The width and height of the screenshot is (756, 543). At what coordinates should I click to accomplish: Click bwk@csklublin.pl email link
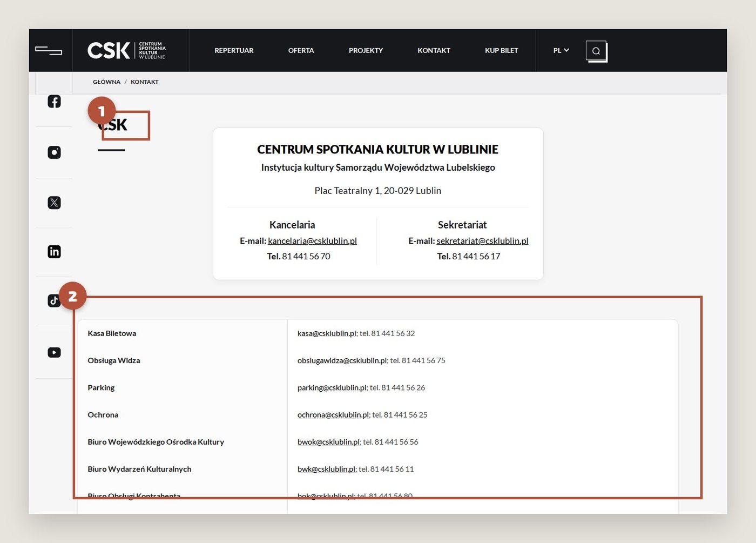pos(326,469)
